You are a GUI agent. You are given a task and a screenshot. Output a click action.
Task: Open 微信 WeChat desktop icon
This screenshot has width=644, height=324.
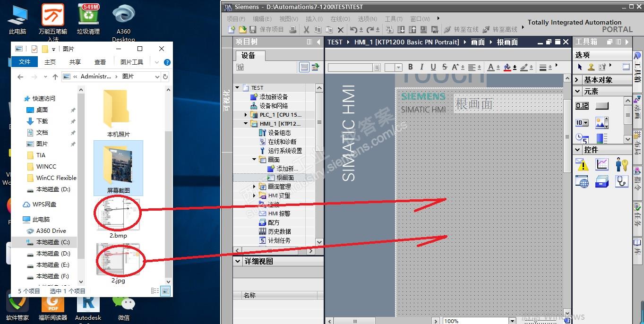[x=124, y=306]
